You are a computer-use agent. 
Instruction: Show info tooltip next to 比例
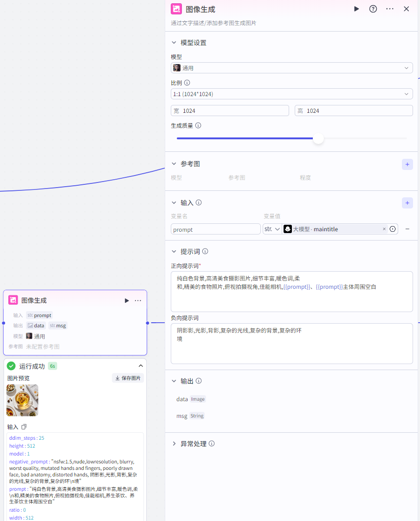[187, 83]
